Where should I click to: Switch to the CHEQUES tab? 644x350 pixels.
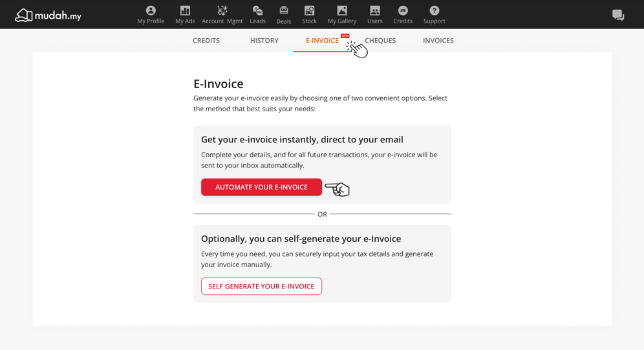pos(380,41)
